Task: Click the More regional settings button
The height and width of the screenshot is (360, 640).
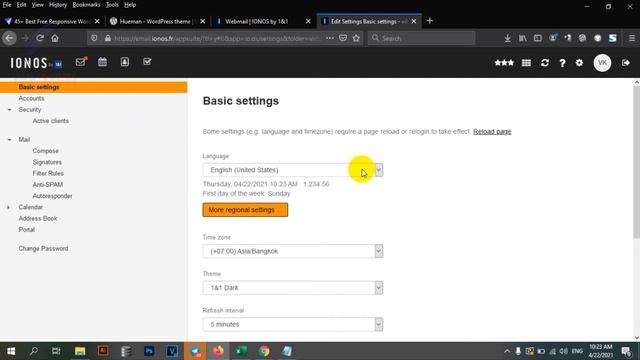Action: click(x=245, y=210)
